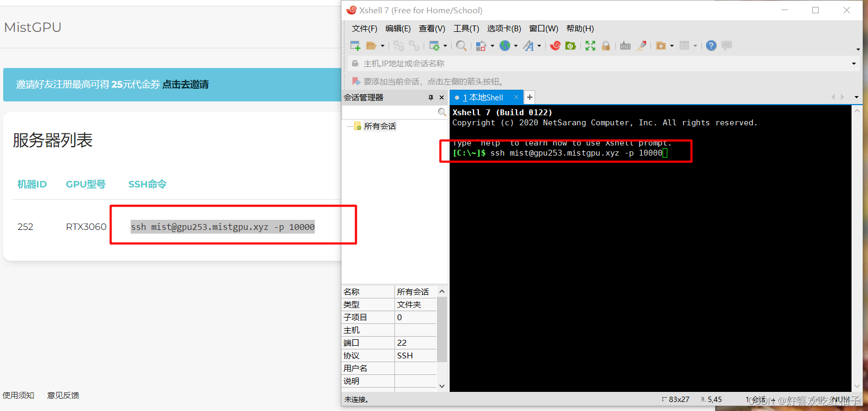
Task: Click the 83x27 terminal size in status bar
Action: pyautogui.click(x=679, y=399)
